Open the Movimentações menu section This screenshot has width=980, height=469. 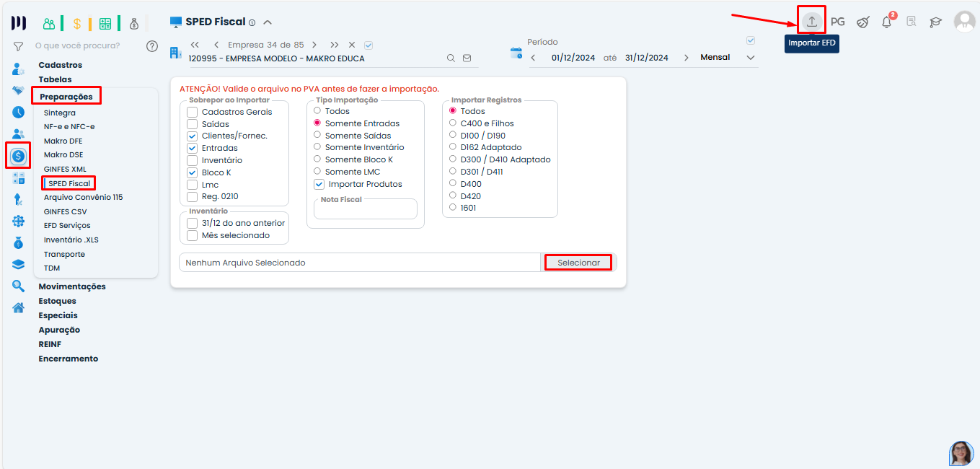click(x=72, y=286)
